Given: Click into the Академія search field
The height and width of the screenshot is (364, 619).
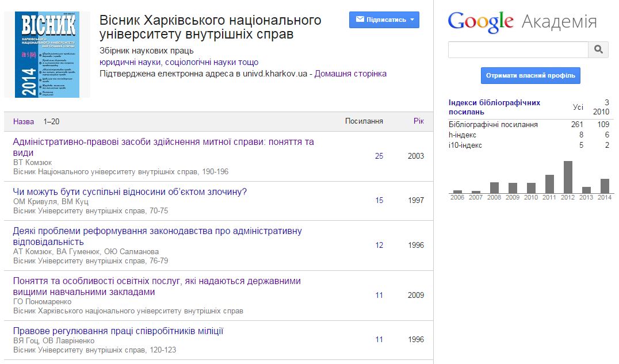Looking at the screenshot, I should (518, 49).
